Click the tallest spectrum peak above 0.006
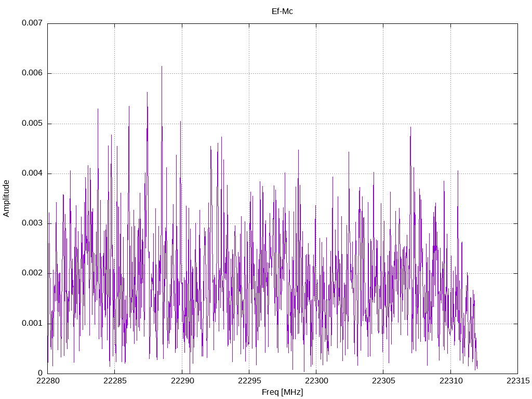The image size is (532, 399). [162, 67]
